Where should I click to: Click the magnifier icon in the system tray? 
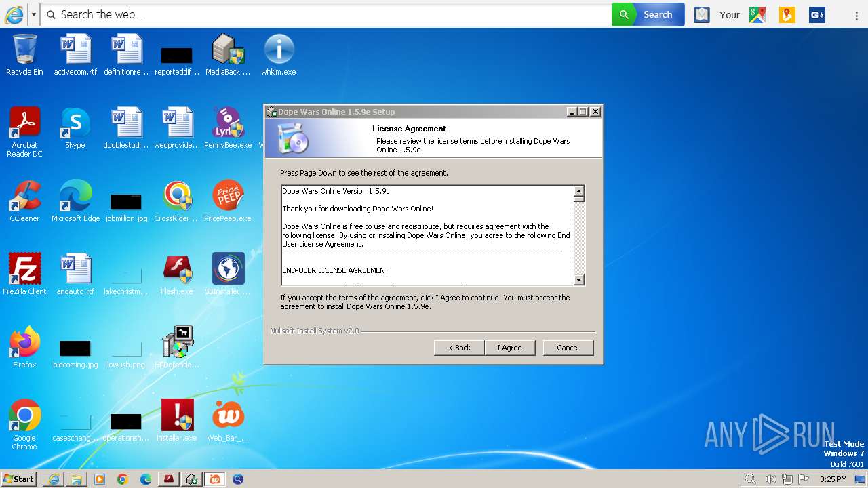[x=750, y=479]
